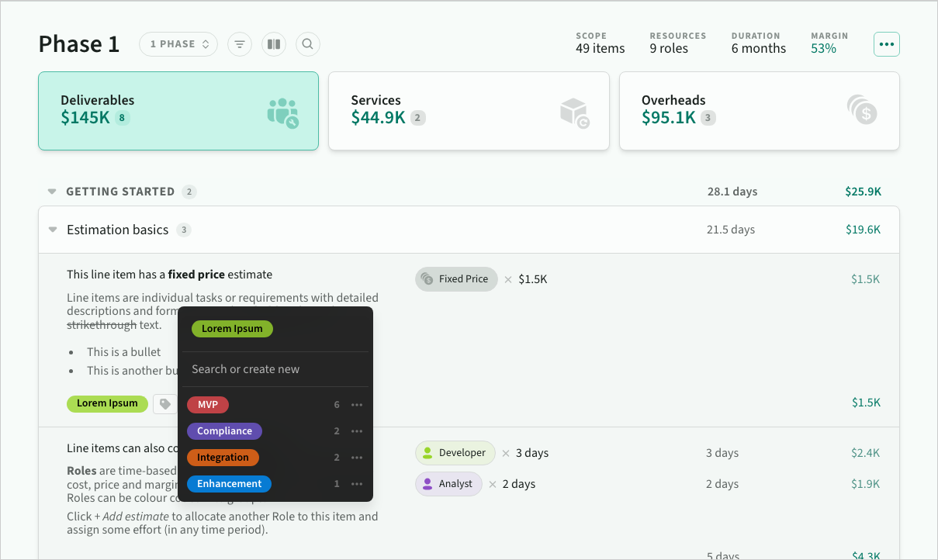938x560 pixels.
Task: Remove the Developer estimate with X
Action: coord(506,453)
